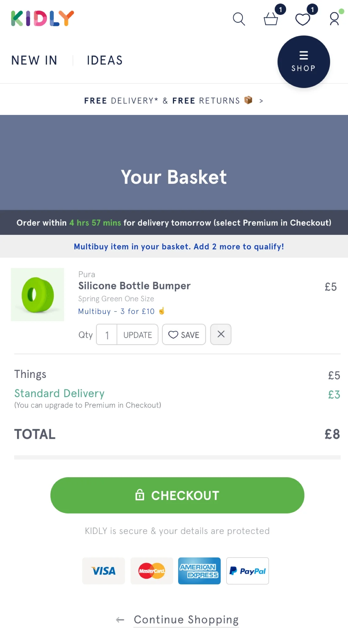This screenshot has height=644, width=348.
Task: Open the search magnifier icon
Action: tap(239, 19)
